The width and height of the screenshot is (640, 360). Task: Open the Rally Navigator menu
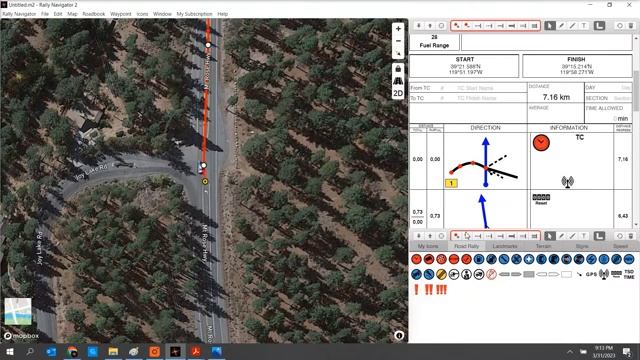point(19,14)
